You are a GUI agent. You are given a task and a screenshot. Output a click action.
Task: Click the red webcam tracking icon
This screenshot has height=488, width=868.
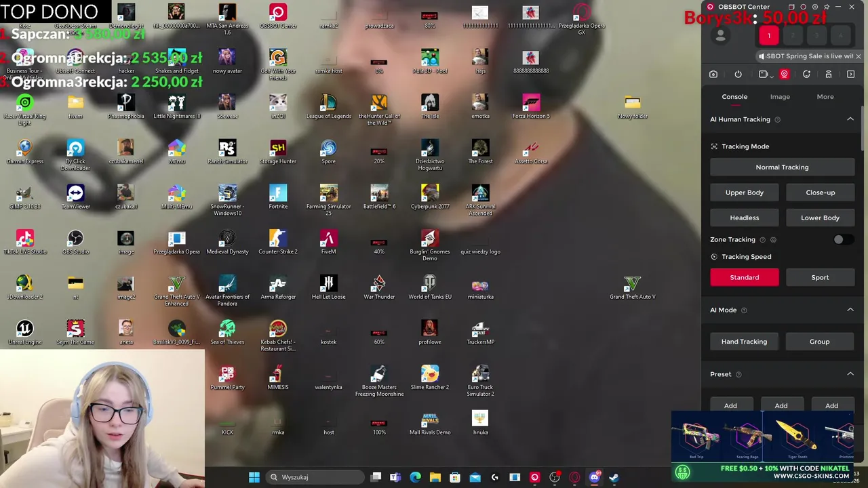pos(784,75)
